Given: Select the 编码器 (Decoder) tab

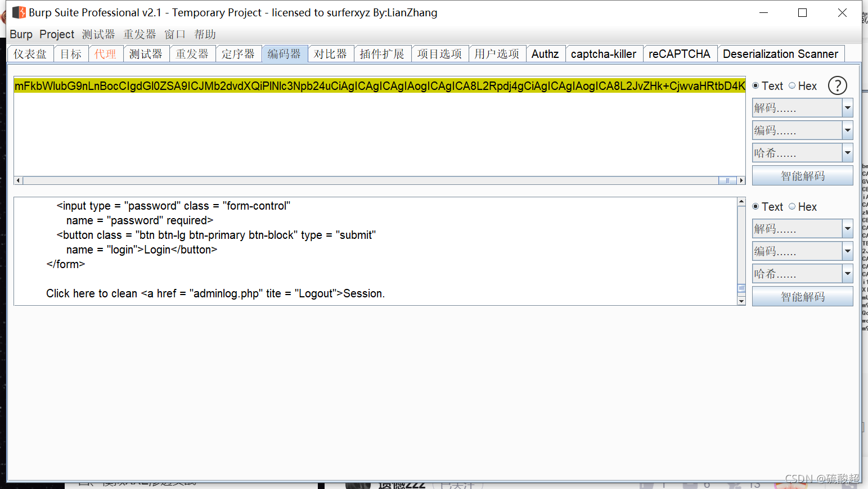Looking at the screenshot, I should (285, 54).
